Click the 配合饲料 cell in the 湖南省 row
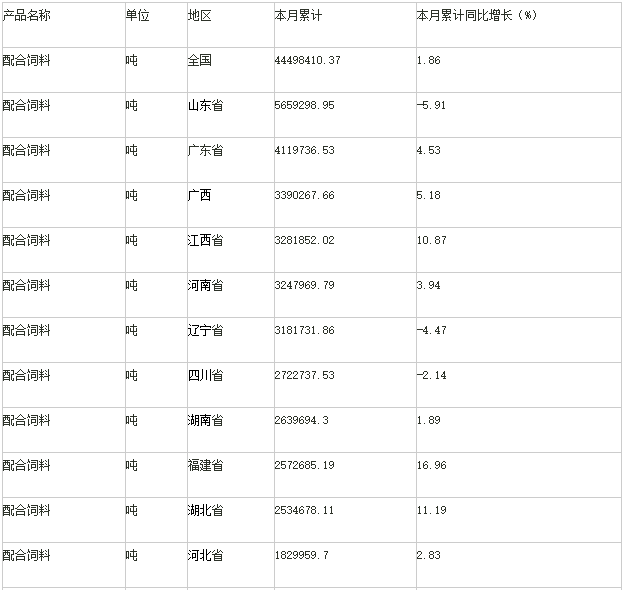 pos(27,420)
